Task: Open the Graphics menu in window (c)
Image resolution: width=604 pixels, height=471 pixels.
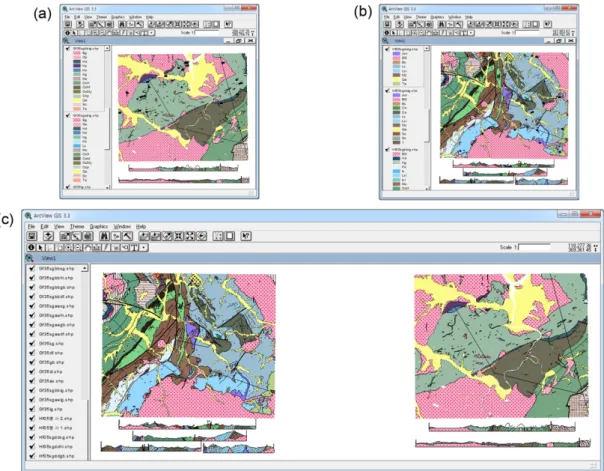Action: pos(99,226)
